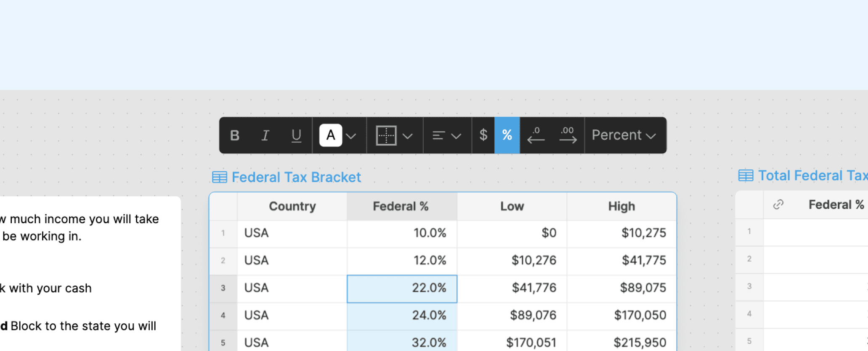The height and width of the screenshot is (351, 868).
Task: Decrease decimal places icon
Action: (x=536, y=135)
